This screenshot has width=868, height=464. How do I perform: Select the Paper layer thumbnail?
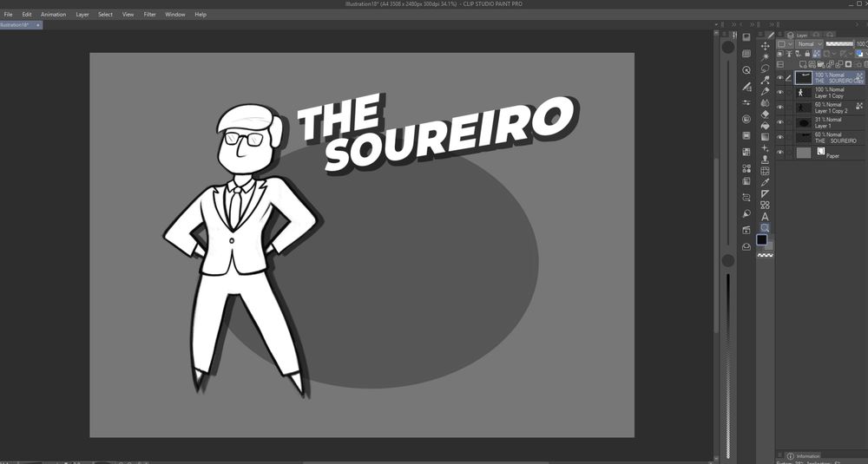click(804, 153)
